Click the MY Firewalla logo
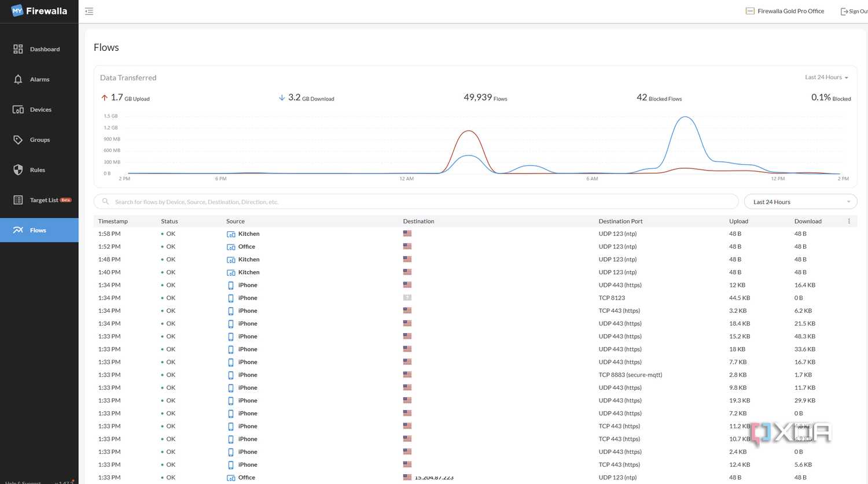 [x=39, y=11]
